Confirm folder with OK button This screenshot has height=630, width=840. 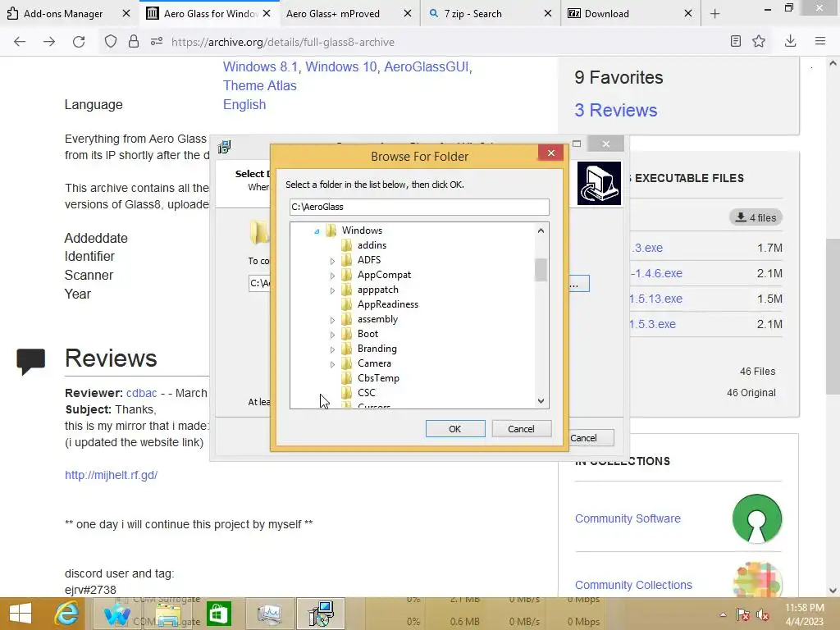pyautogui.click(x=454, y=428)
